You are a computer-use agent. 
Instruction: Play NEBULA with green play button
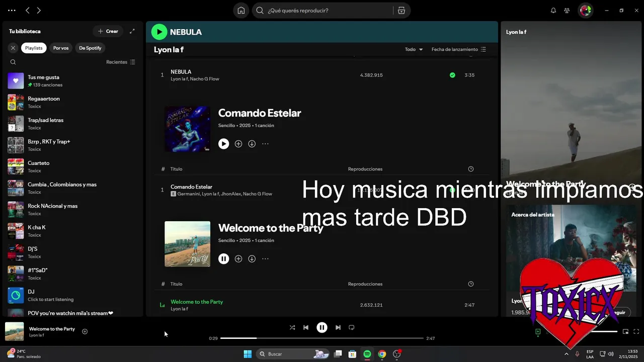(x=159, y=32)
